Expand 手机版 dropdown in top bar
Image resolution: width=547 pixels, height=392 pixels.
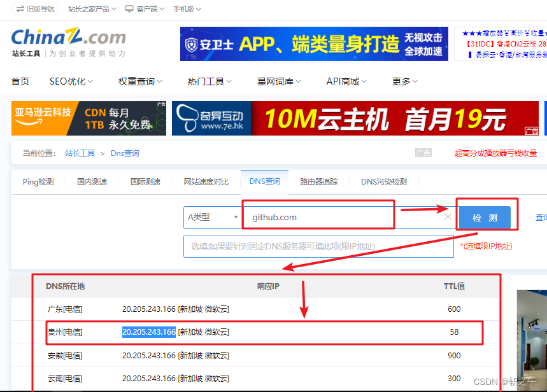[187, 9]
